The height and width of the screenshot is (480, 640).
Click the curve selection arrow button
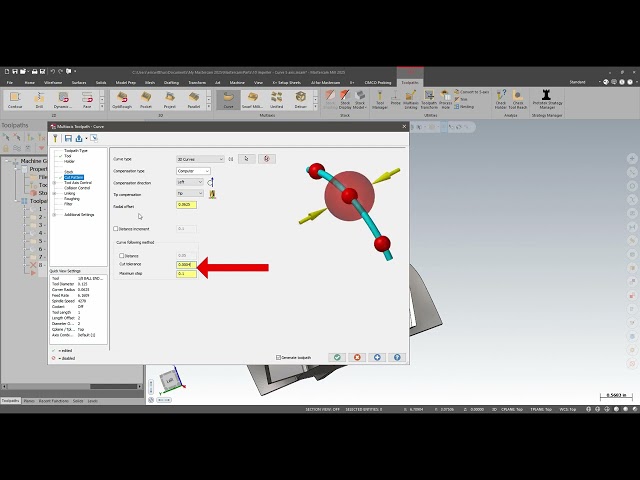pyautogui.click(x=247, y=159)
